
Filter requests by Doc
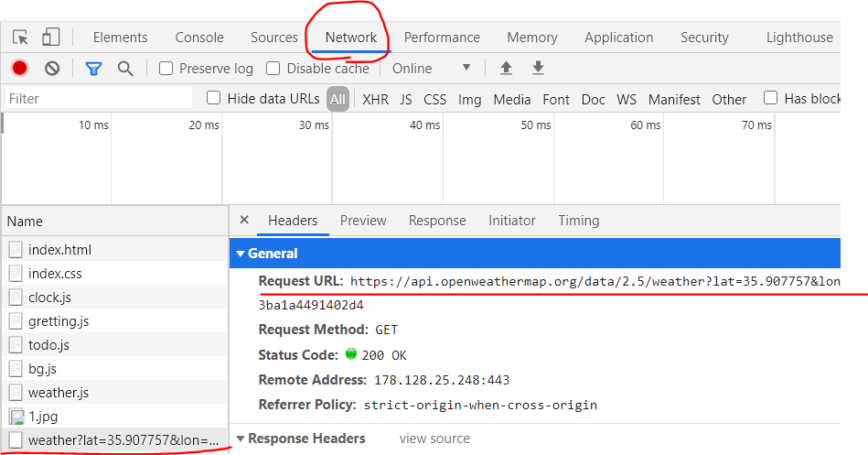593,99
